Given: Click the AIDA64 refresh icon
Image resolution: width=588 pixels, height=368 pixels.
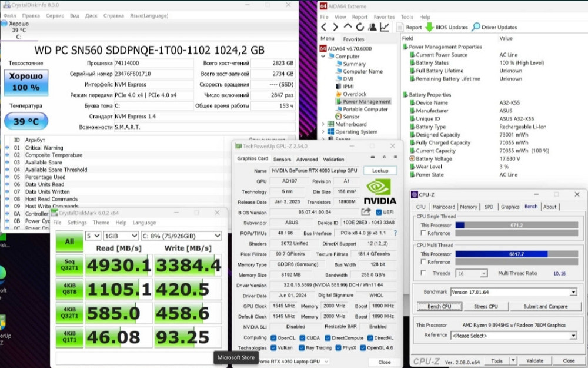Looking at the screenshot, I should coord(359,27).
